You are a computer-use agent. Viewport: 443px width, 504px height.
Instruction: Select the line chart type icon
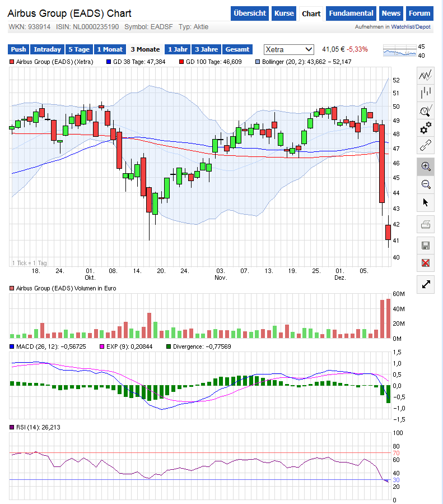pyautogui.click(x=425, y=76)
